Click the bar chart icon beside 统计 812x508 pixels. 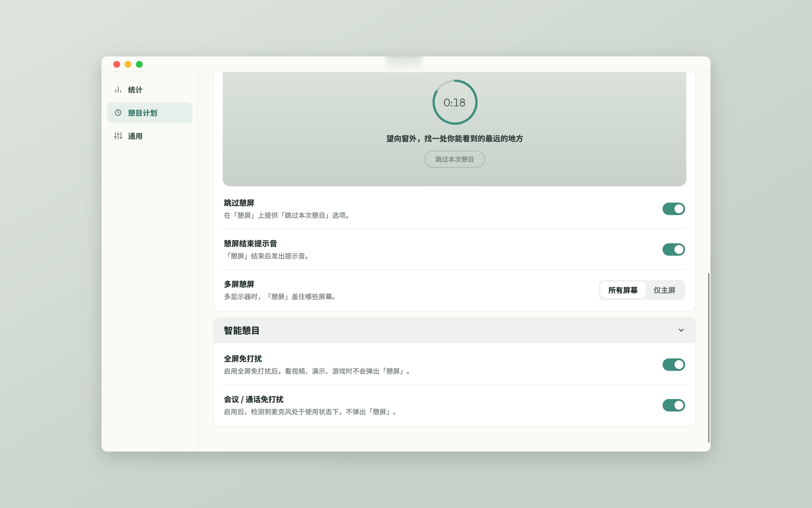(118, 90)
